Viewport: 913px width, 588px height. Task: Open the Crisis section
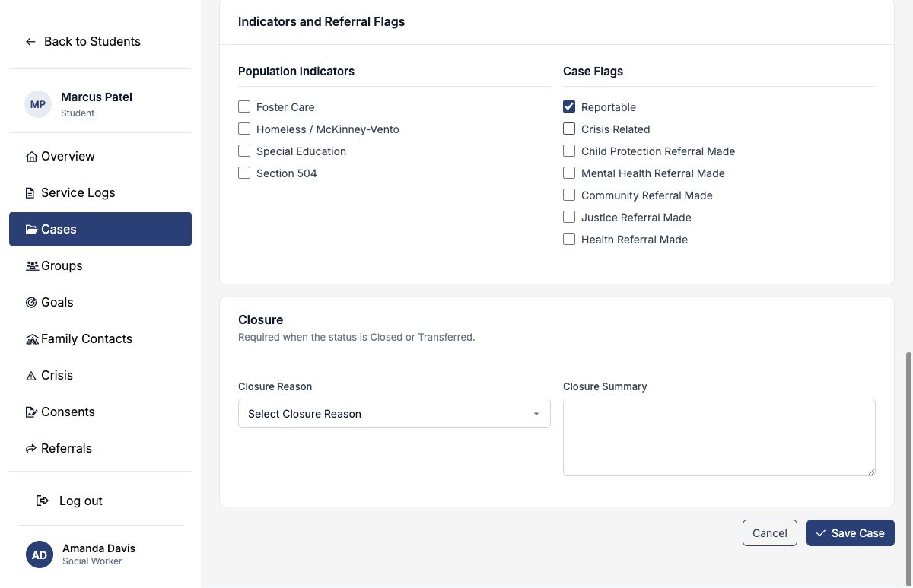click(x=100, y=375)
